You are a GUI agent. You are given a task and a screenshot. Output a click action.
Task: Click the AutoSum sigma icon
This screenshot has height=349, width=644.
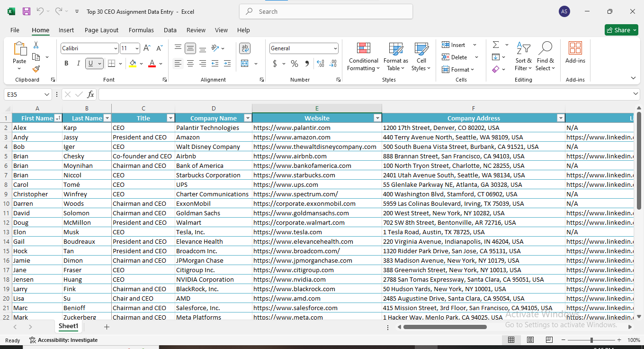(x=496, y=45)
